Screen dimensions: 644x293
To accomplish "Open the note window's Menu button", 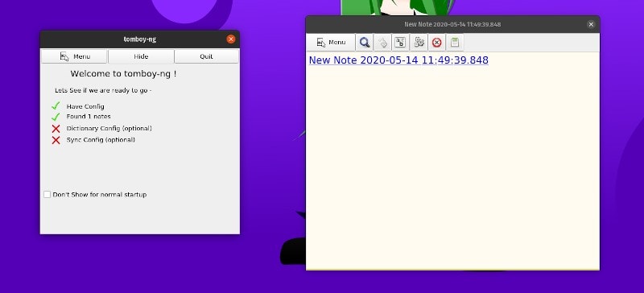I will (331, 43).
